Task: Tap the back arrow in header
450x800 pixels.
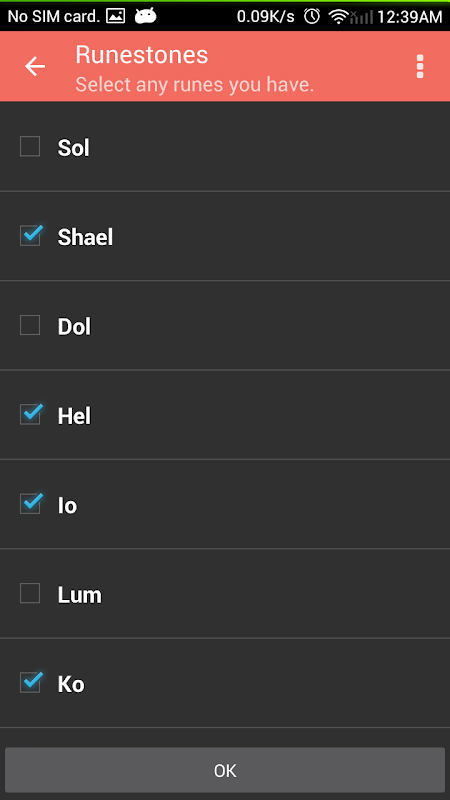Action: 35,66
